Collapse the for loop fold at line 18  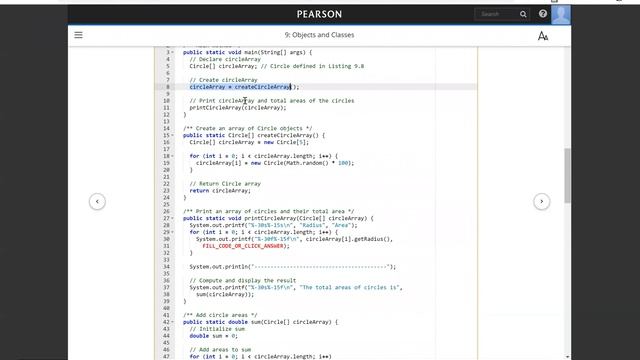[172, 156]
